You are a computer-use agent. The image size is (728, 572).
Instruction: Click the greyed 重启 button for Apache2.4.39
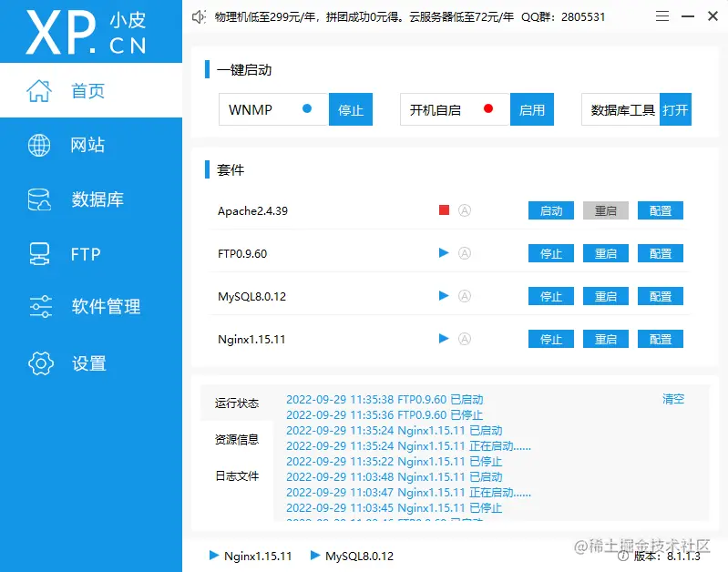tap(606, 210)
